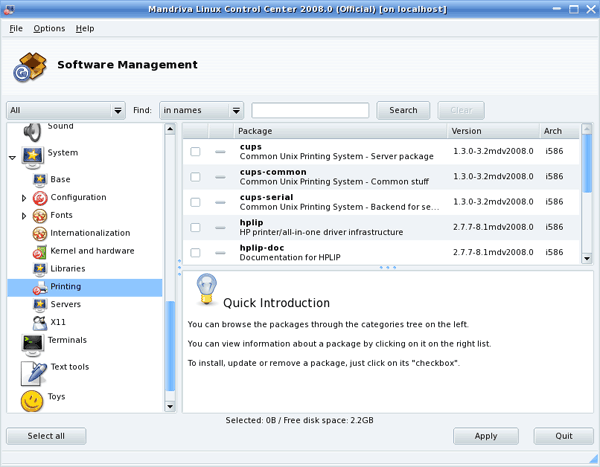The image size is (600, 467).
Task: Click the Sound category speaker icon
Action: [x=32, y=132]
